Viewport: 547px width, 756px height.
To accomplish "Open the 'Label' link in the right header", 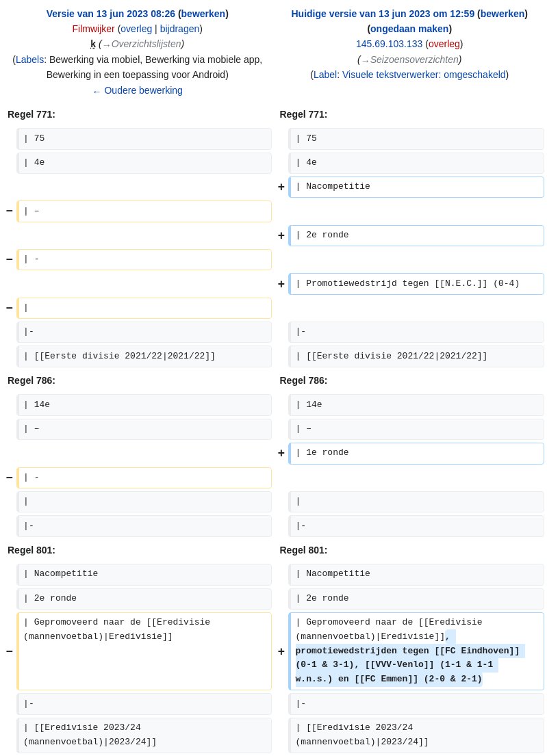I will [325, 75].
